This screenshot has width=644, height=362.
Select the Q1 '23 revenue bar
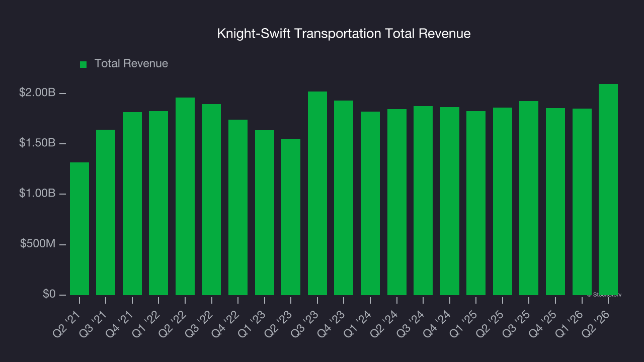coord(265,213)
